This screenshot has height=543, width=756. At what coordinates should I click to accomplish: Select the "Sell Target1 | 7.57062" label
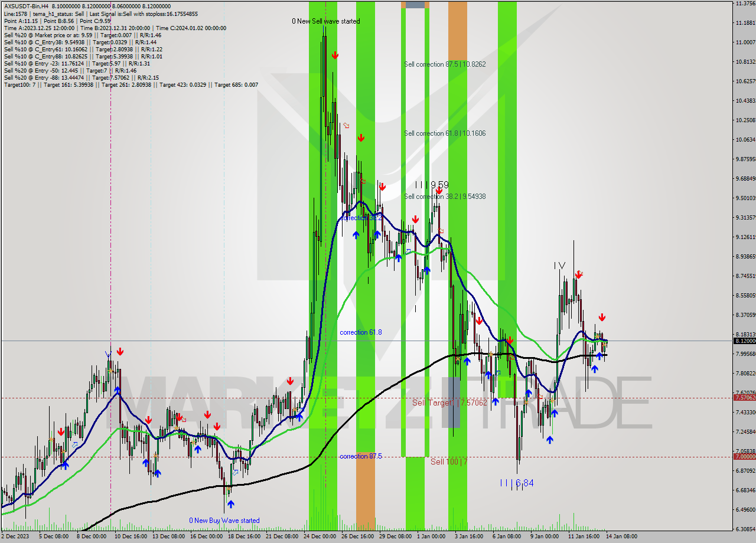tap(450, 403)
